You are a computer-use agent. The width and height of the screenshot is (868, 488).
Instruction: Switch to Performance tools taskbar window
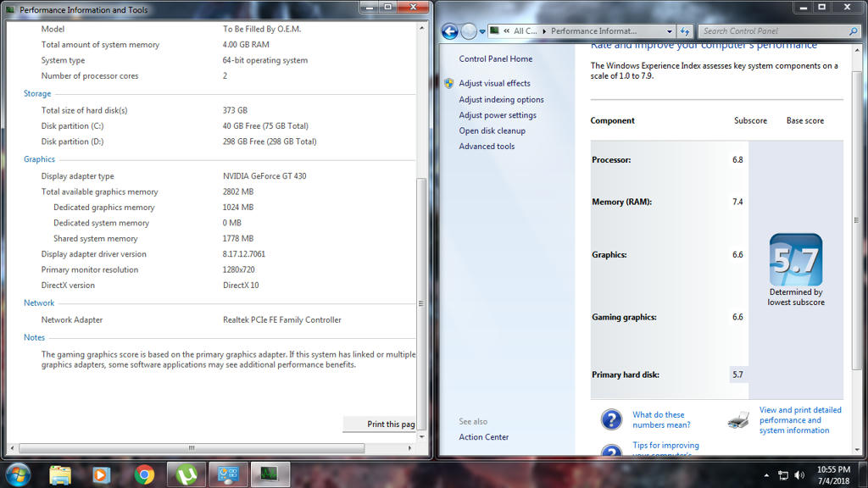click(x=270, y=474)
